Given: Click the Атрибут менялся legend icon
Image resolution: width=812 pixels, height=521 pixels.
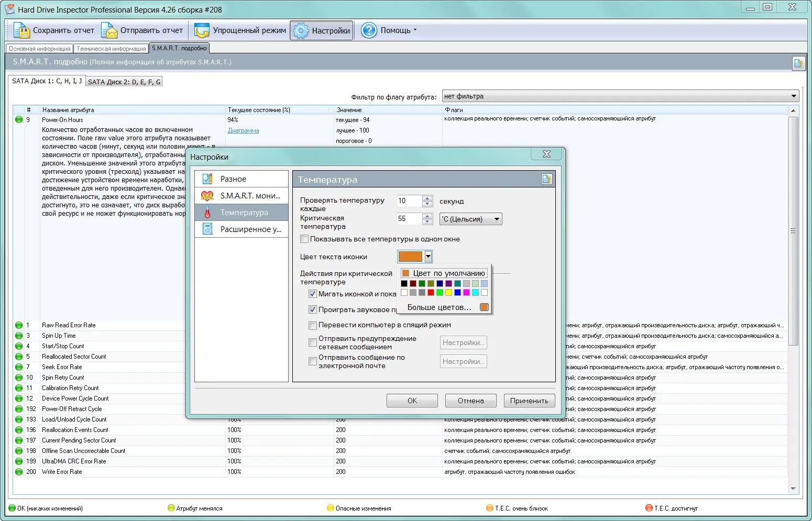Looking at the screenshot, I should [171, 508].
